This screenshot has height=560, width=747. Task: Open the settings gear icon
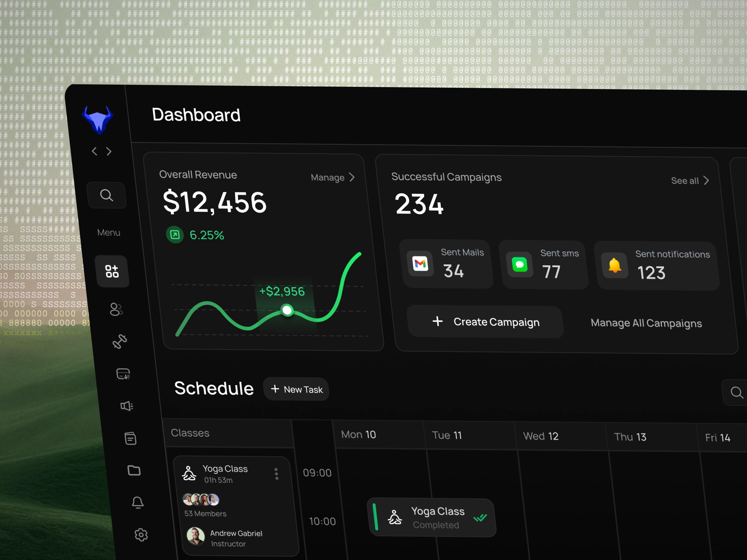click(x=141, y=535)
